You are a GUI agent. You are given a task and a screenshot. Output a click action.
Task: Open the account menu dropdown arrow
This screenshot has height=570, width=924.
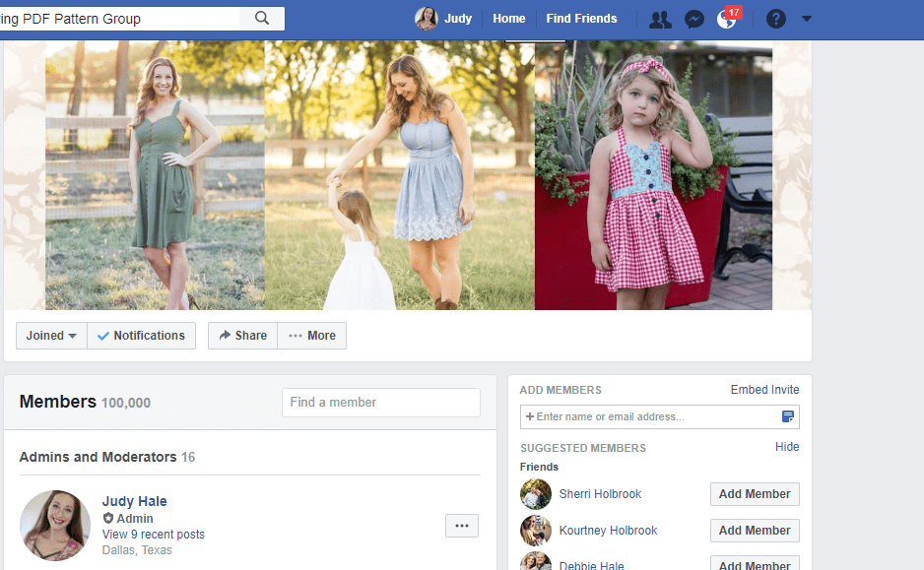click(807, 19)
